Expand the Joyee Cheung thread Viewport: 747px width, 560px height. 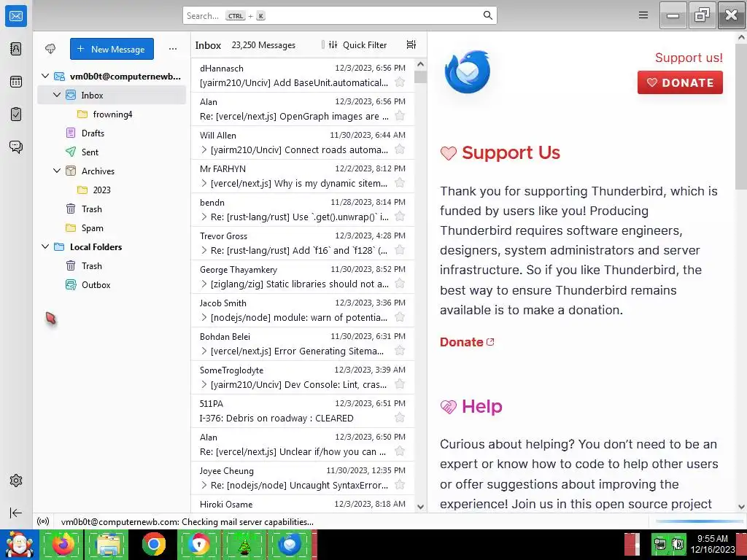pos(204,485)
